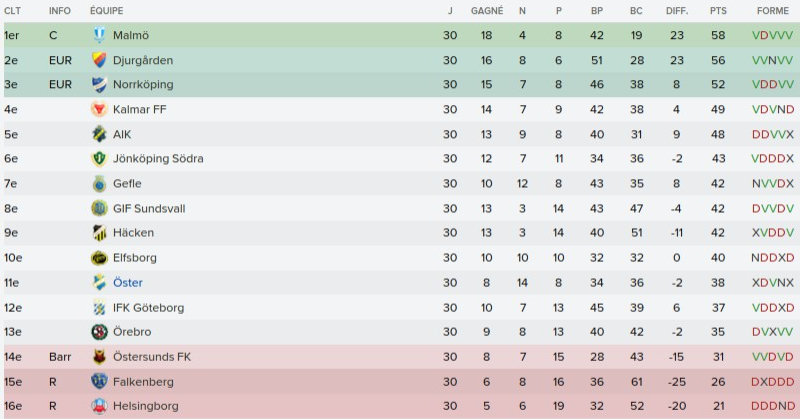Click the AIK club badge icon
The image size is (800, 419).
point(99,134)
